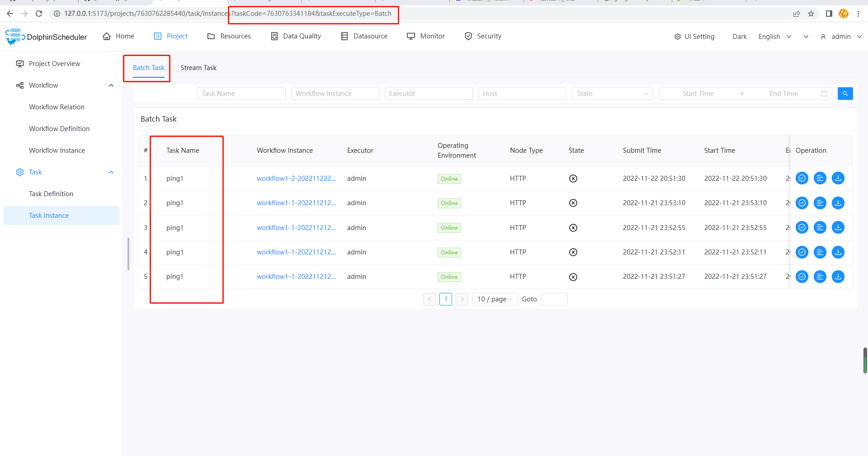Open workflow instance link in row 4

[296, 252]
